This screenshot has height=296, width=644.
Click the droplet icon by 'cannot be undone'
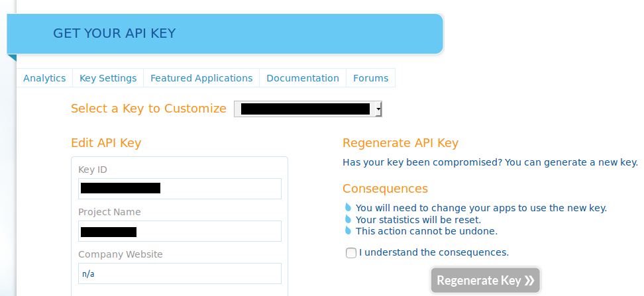pos(349,230)
